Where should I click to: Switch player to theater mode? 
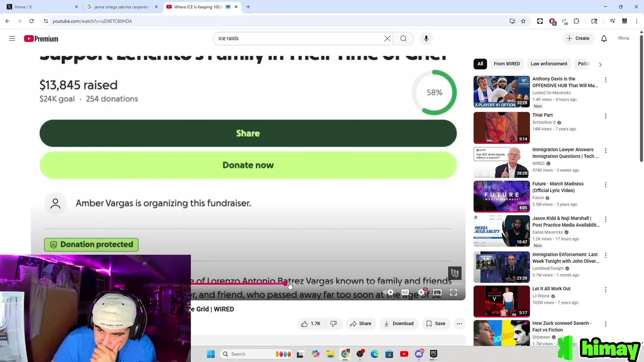coord(437,293)
